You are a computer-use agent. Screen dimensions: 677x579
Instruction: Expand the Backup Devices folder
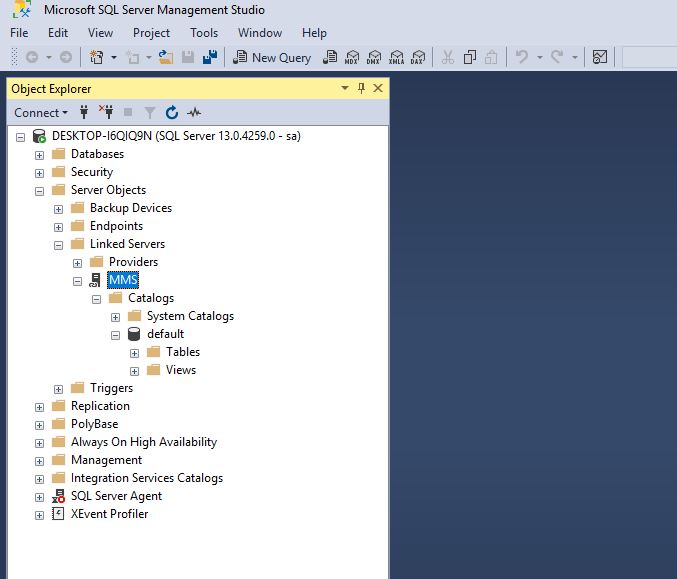[58, 209]
